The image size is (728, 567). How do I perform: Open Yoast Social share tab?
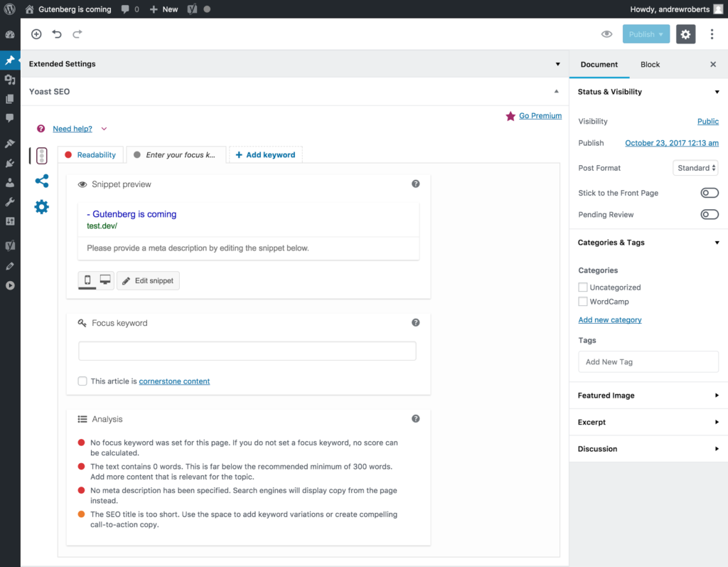[x=41, y=181]
